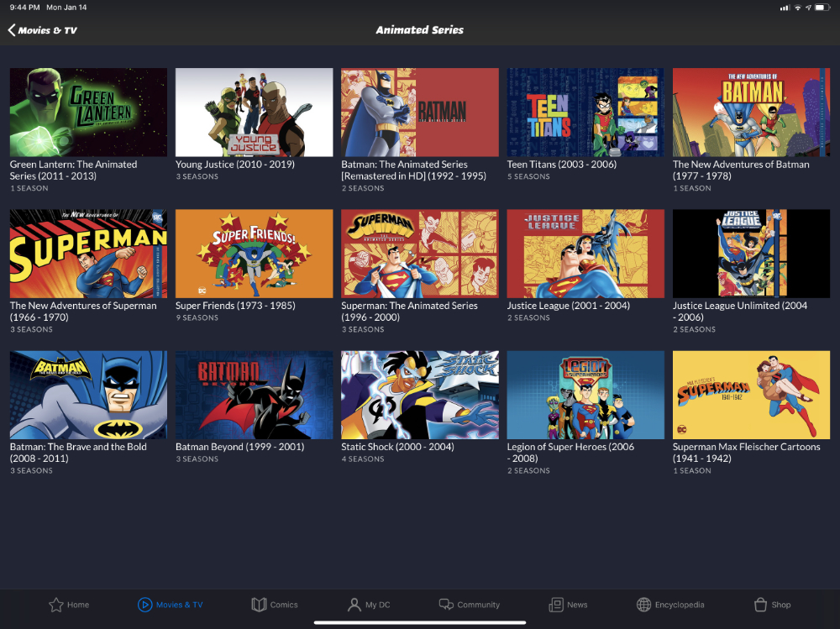Tap the Comics book icon
The height and width of the screenshot is (629, 840).
[x=259, y=605]
